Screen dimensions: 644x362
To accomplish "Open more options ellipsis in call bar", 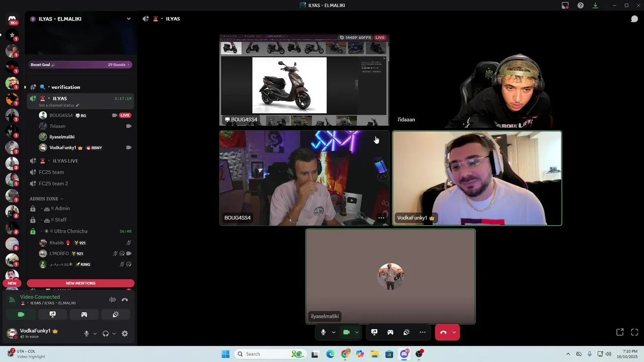I will point(423,332).
